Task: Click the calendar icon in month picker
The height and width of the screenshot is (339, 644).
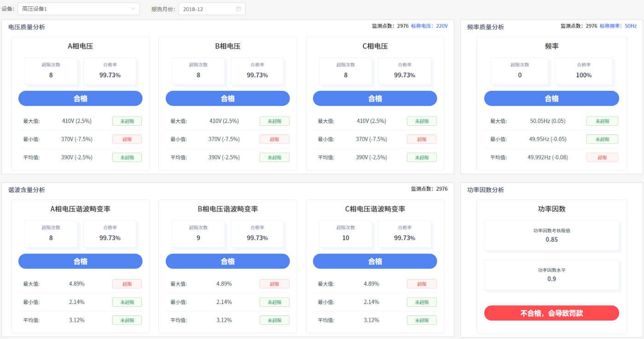Action: (238, 9)
